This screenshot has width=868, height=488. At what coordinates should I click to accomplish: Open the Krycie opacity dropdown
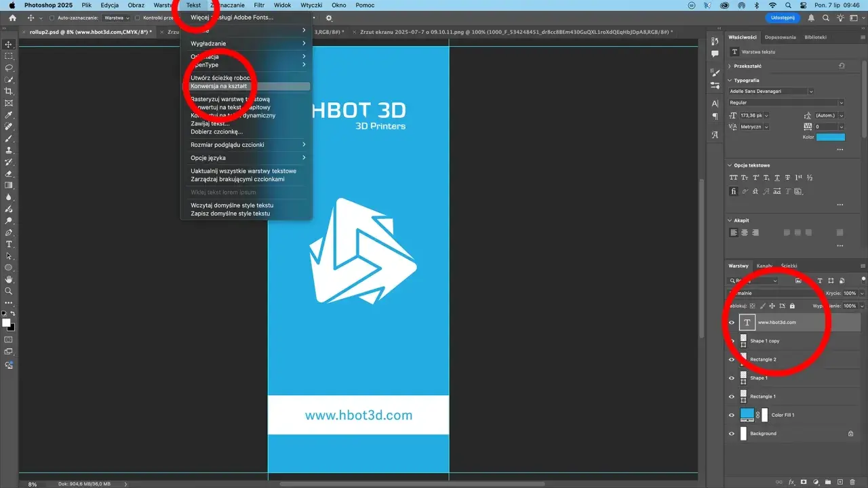tap(862, 293)
